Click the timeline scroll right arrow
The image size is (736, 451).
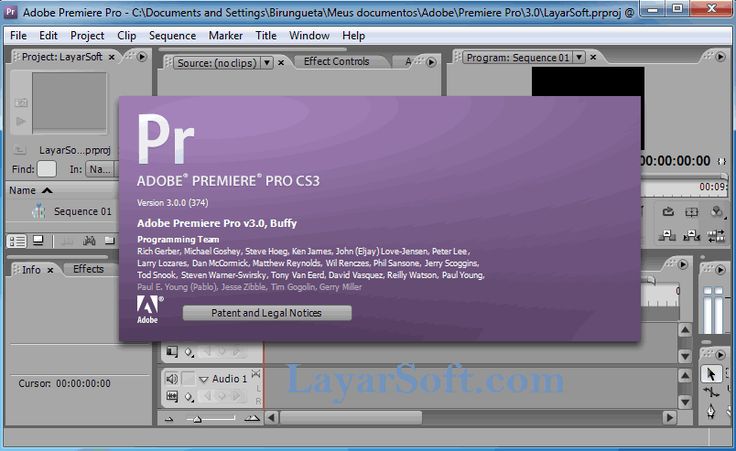[x=670, y=417]
